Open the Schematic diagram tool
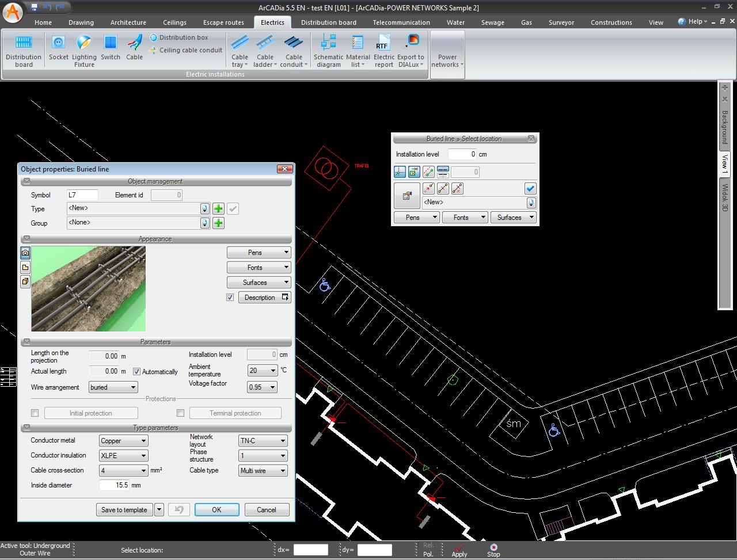 (x=328, y=43)
